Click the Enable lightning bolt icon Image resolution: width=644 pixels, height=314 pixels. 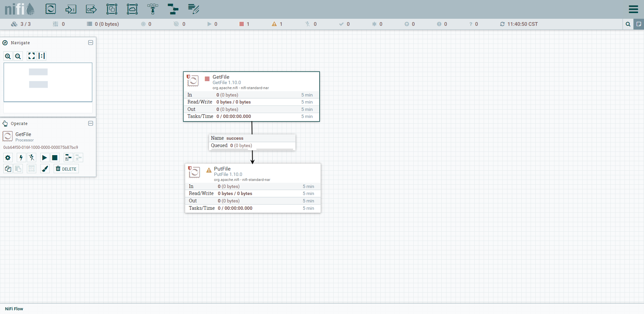(x=21, y=158)
